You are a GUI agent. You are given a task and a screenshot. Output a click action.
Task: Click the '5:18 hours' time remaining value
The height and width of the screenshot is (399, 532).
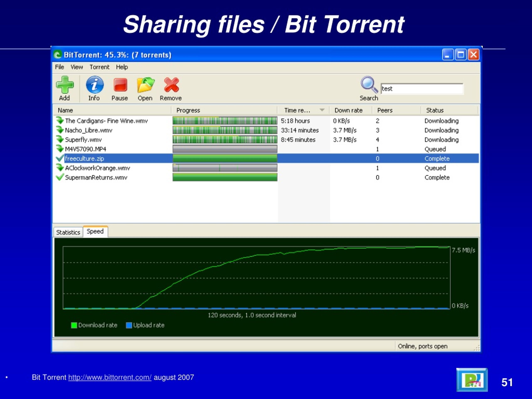tap(295, 121)
